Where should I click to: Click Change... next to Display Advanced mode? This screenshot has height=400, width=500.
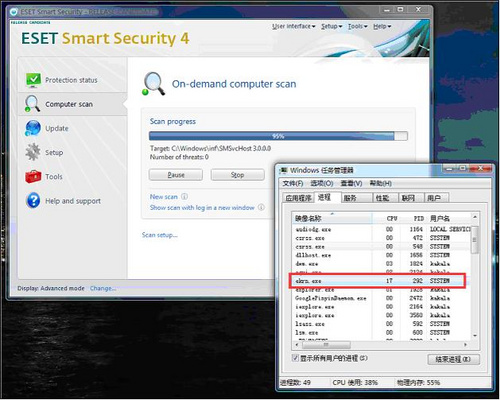[x=103, y=288]
